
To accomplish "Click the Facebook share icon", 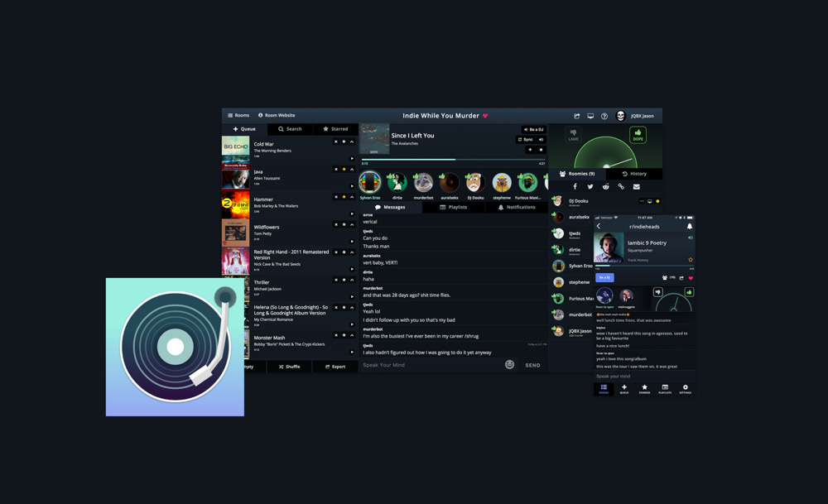I will (575, 187).
